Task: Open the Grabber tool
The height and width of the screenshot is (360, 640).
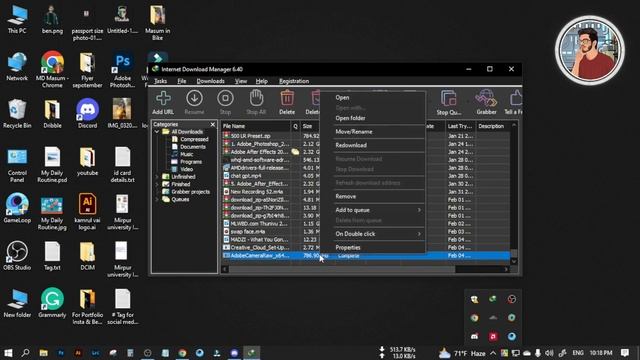Action: 486,102
